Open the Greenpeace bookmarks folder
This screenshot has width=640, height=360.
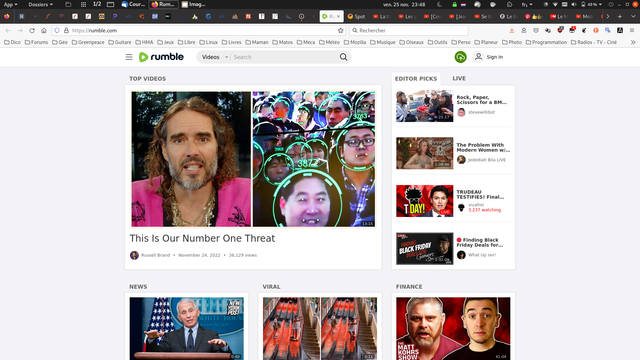(x=88, y=42)
